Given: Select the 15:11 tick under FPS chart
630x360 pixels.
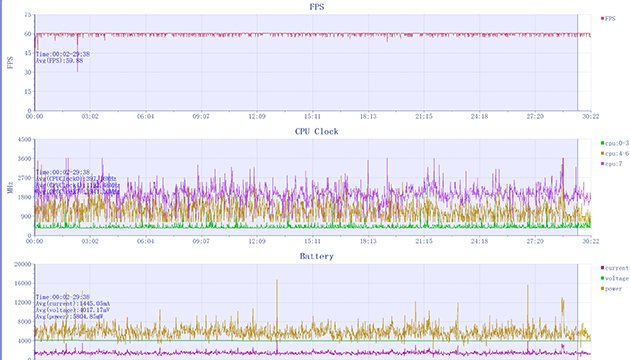Looking at the screenshot, I should click(312, 117).
